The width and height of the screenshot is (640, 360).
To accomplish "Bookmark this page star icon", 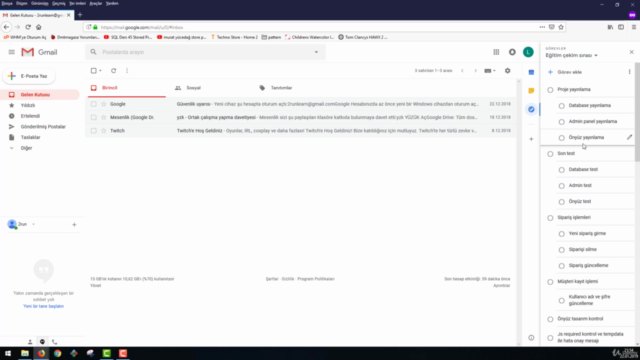I will pos(561,27).
